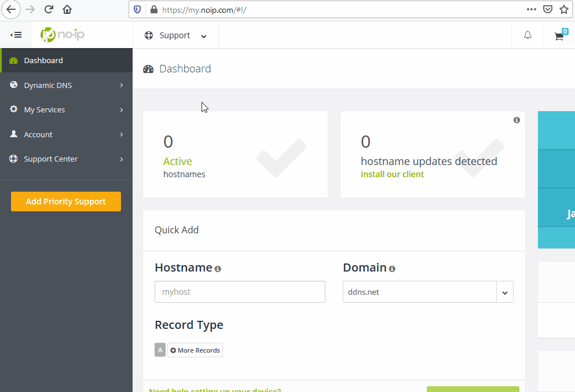Expand the Support Center sidebar menu

[66, 159]
